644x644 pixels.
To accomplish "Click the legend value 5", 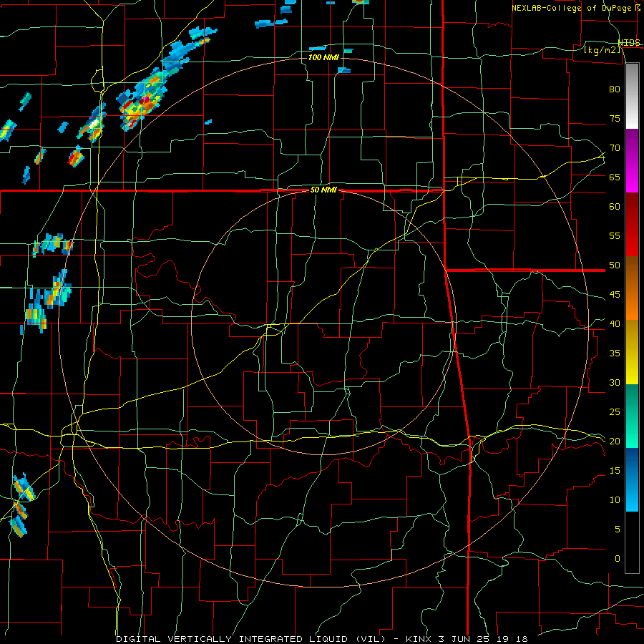I will click(x=617, y=529).
